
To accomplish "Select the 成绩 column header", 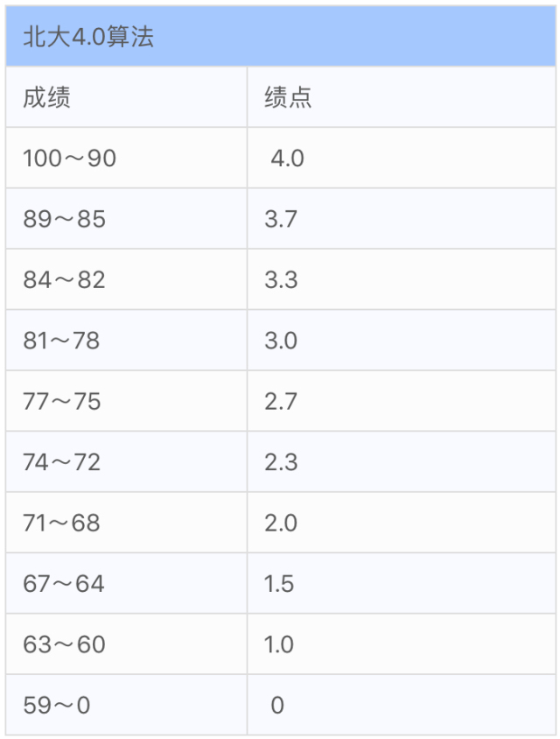I will [x=126, y=97].
